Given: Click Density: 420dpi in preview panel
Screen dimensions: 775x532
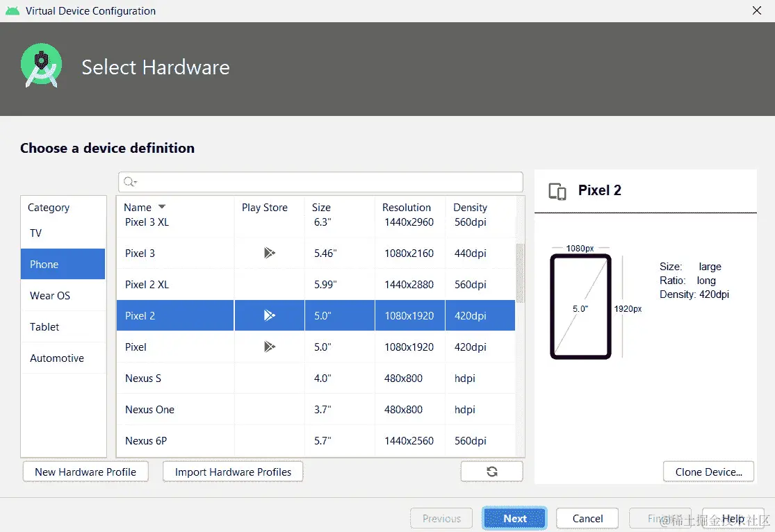Looking at the screenshot, I should pos(694,294).
